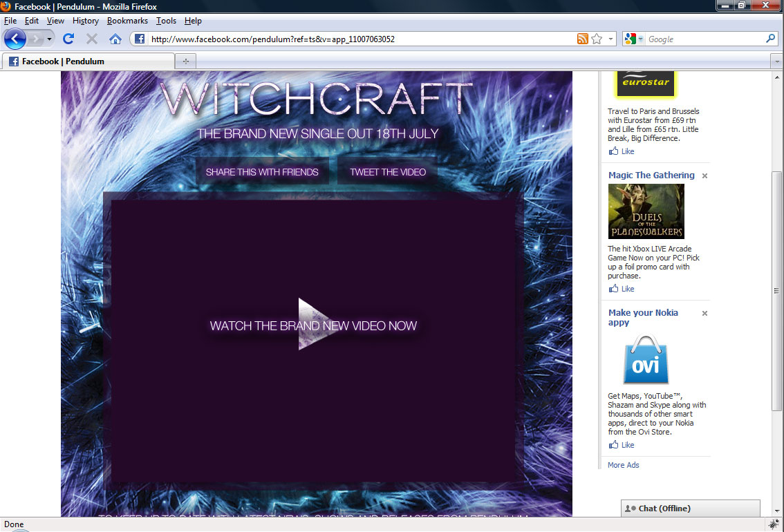The image size is (784, 532).
Task: Click the Eurostar ad logo
Action: [x=646, y=84]
